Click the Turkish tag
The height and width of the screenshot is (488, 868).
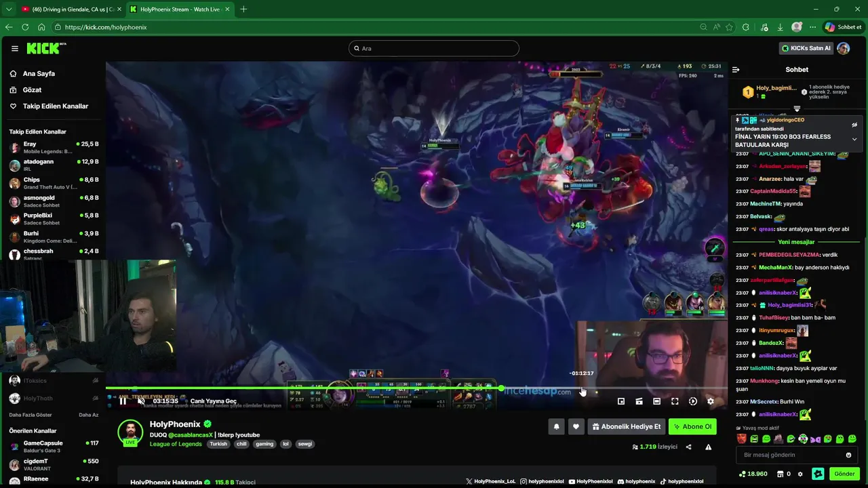pos(218,444)
